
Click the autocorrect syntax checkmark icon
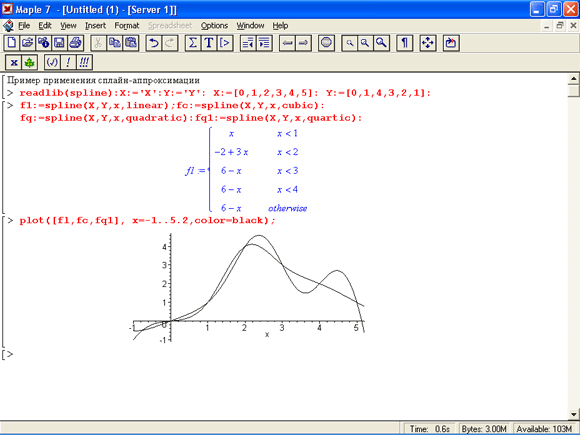click(52, 62)
